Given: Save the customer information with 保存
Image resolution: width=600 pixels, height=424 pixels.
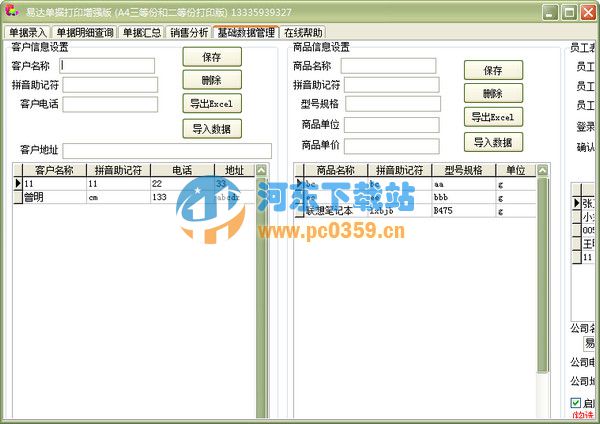Looking at the screenshot, I should (212, 57).
